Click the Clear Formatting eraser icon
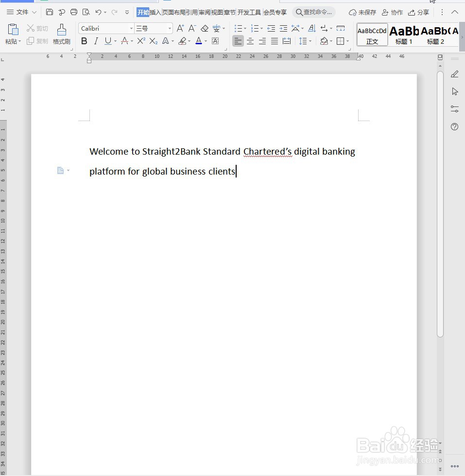465x476 pixels. tap(205, 28)
